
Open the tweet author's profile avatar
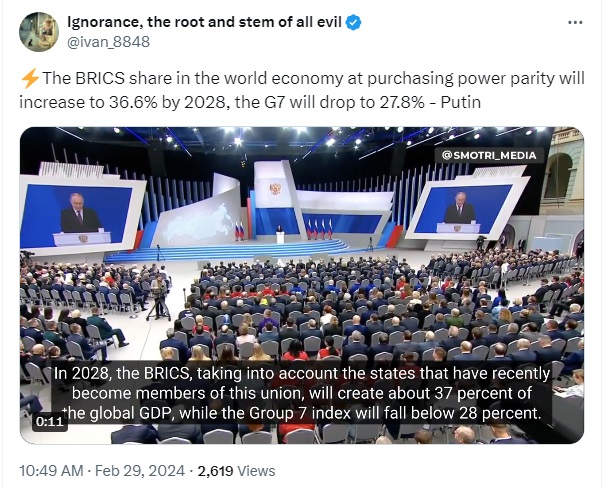click(39, 32)
